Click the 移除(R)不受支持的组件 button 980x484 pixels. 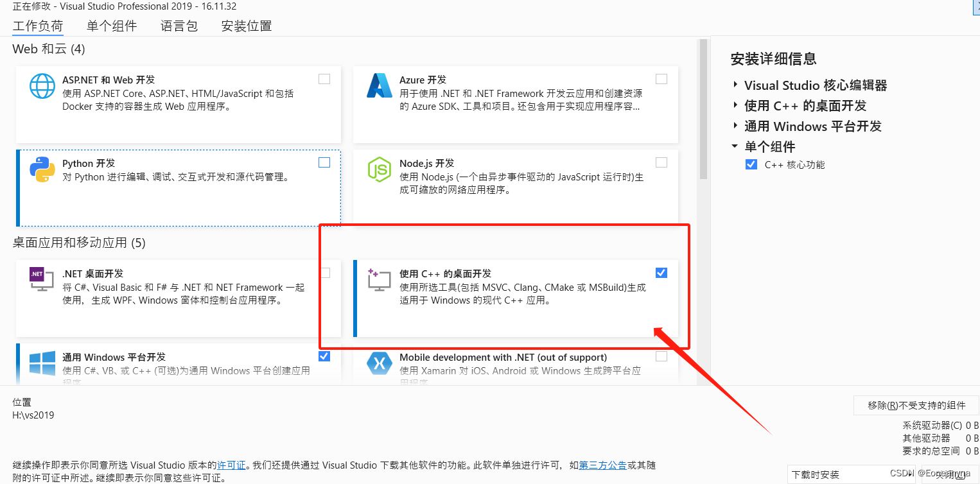click(916, 405)
